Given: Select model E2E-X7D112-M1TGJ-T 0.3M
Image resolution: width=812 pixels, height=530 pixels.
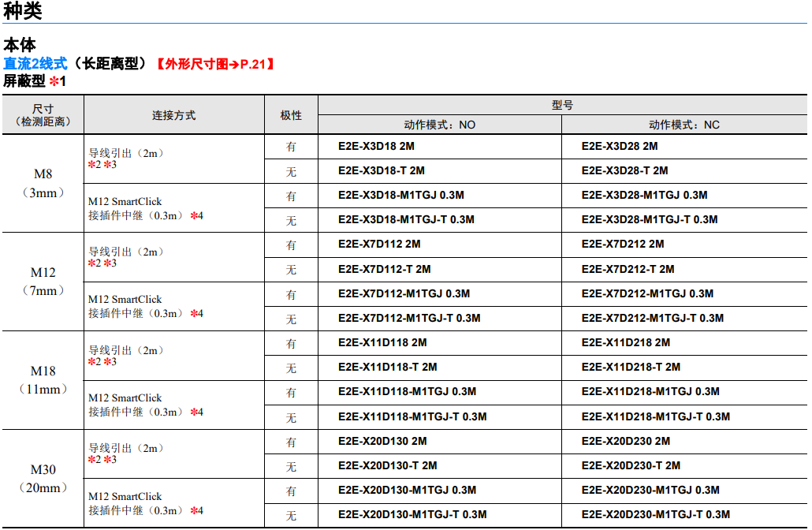Looking at the screenshot, I should pyautogui.click(x=410, y=318).
